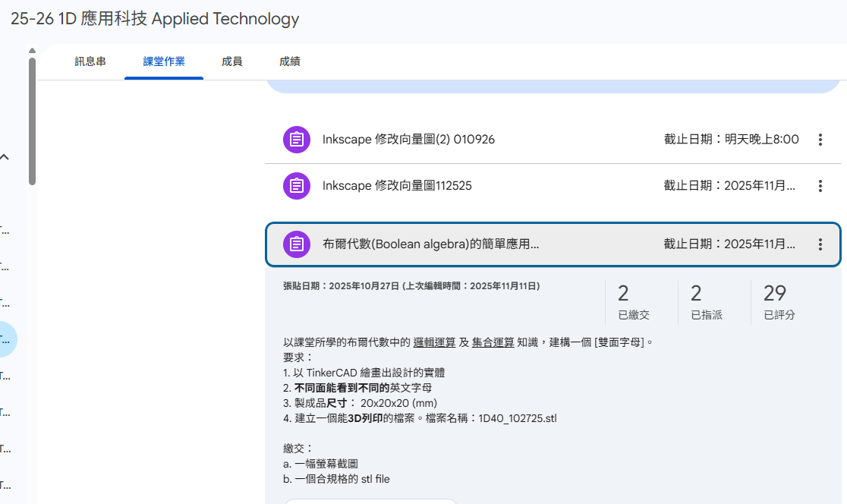
Task: Expand the Inkscape 修改向量圖(2) 010926 assignment title
Action: pos(408,140)
